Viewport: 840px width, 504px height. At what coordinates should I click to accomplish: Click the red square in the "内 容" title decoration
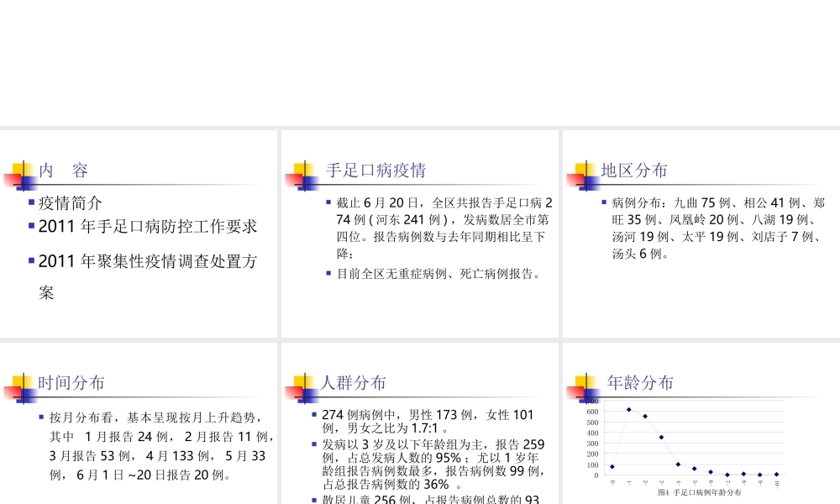[12, 178]
